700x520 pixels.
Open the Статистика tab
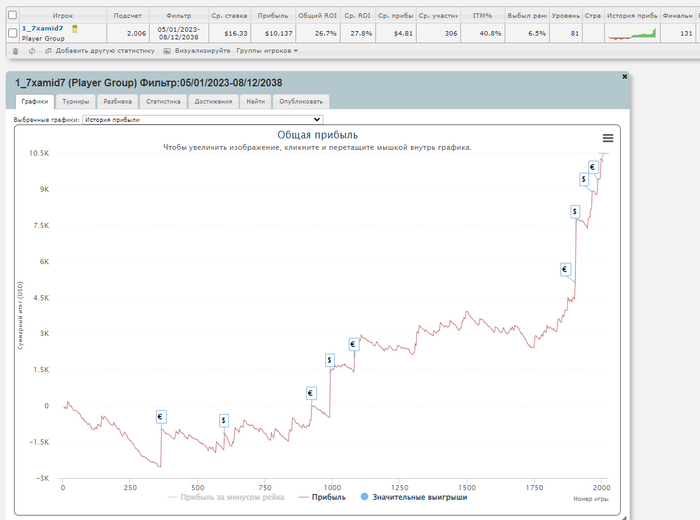(x=163, y=101)
